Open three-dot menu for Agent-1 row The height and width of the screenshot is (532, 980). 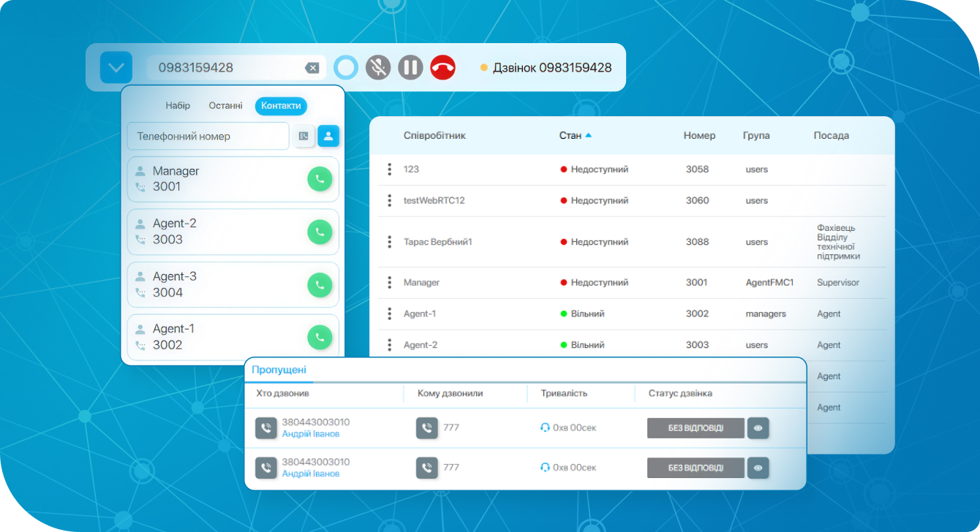point(389,313)
